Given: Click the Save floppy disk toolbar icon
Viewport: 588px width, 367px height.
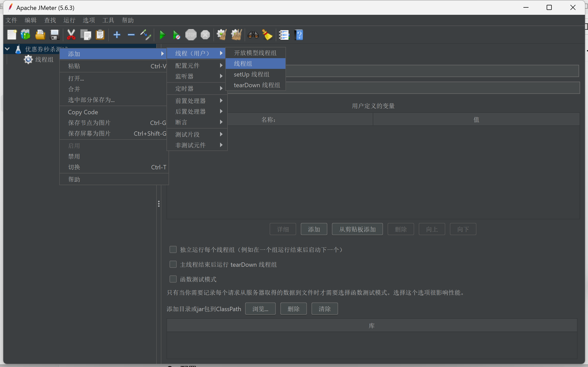Looking at the screenshot, I should (x=55, y=35).
